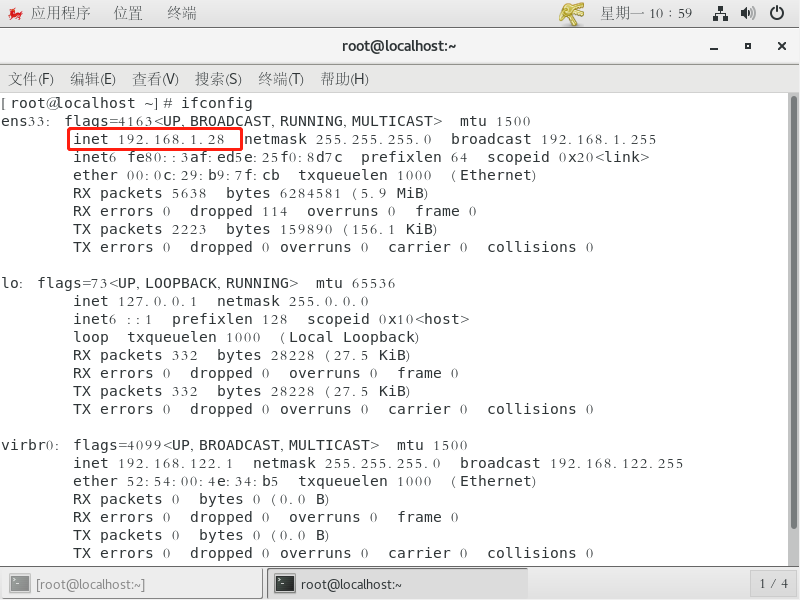Open the network connection icon in the top panel

[x=720, y=13]
